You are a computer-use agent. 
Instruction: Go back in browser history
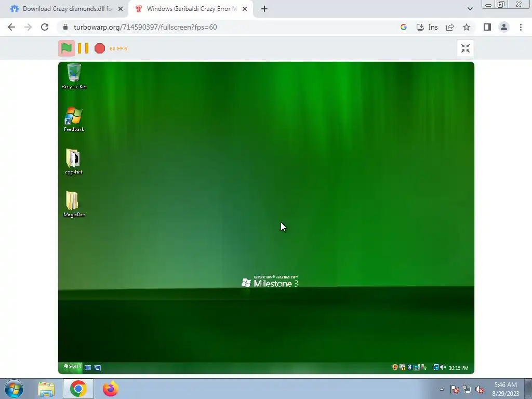tap(11, 27)
